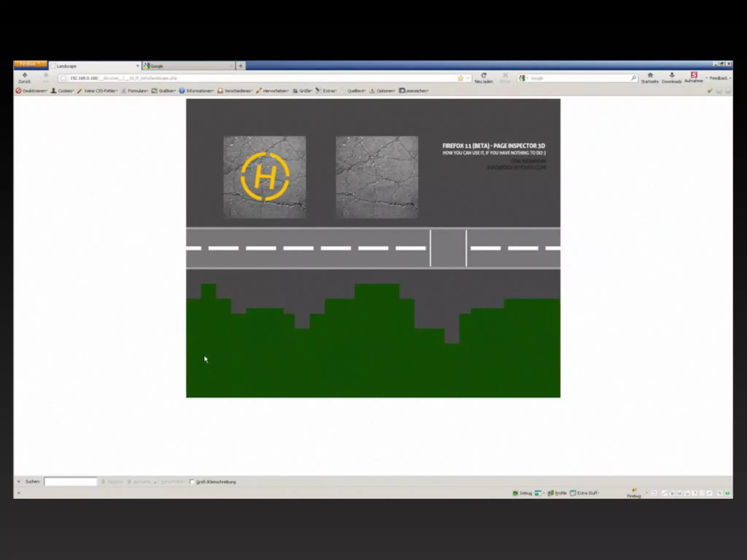The width and height of the screenshot is (747, 560).
Task: Open the Größe dropdown
Action: point(302,91)
